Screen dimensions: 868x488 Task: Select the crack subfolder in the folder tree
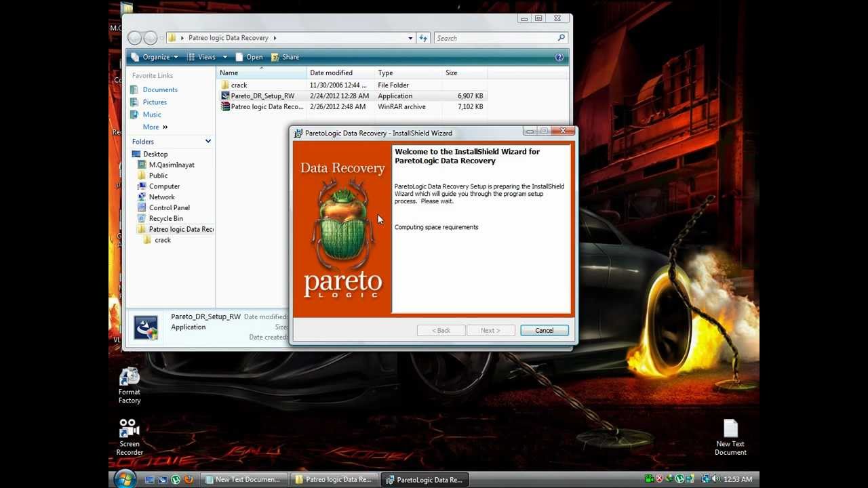pyautogui.click(x=163, y=240)
